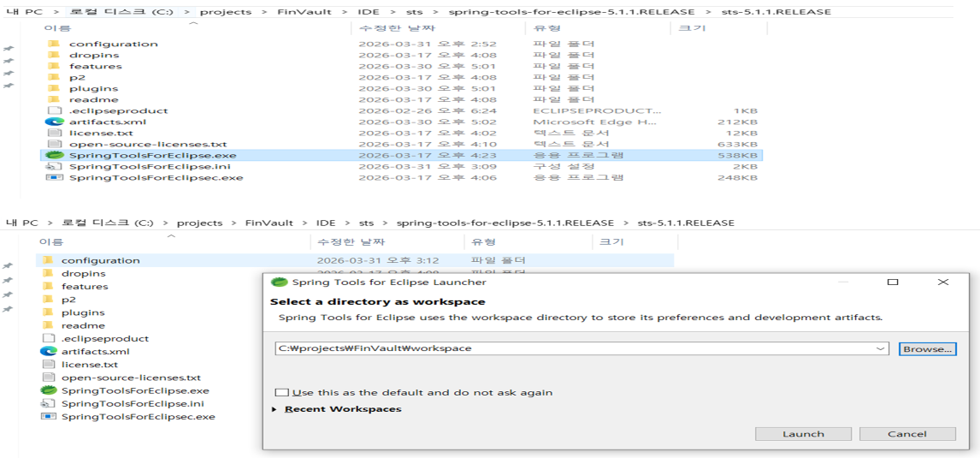Click the p2 folder icon in bottom Explorer window
Image resolution: width=980 pixels, height=458 pixels.
pos(47,300)
